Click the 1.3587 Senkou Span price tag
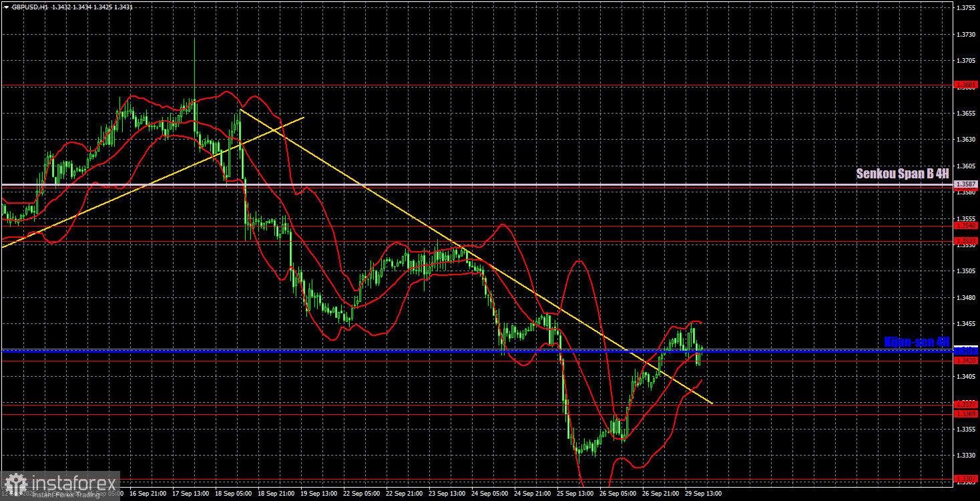980x501 pixels. 966,184
